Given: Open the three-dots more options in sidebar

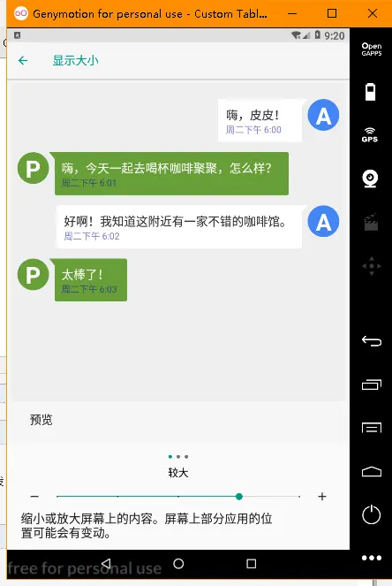Looking at the screenshot, I should [x=372, y=558].
